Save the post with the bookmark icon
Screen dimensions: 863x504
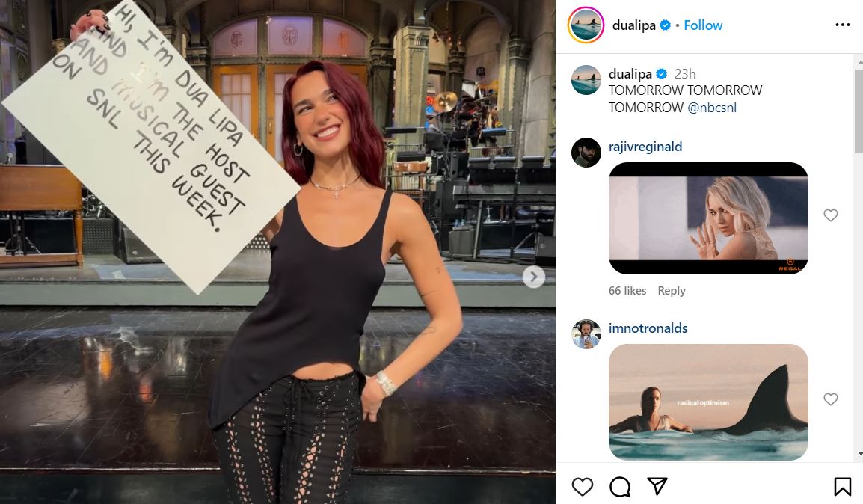(x=842, y=487)
